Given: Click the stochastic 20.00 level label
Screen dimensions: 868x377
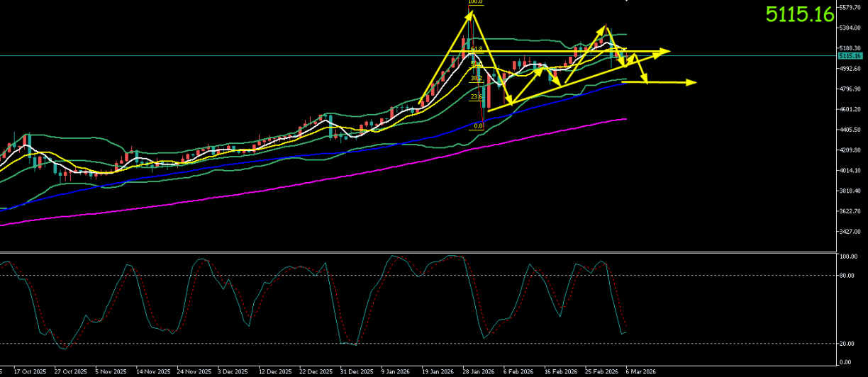Looking at the screenshot, I should coord(848,344).
